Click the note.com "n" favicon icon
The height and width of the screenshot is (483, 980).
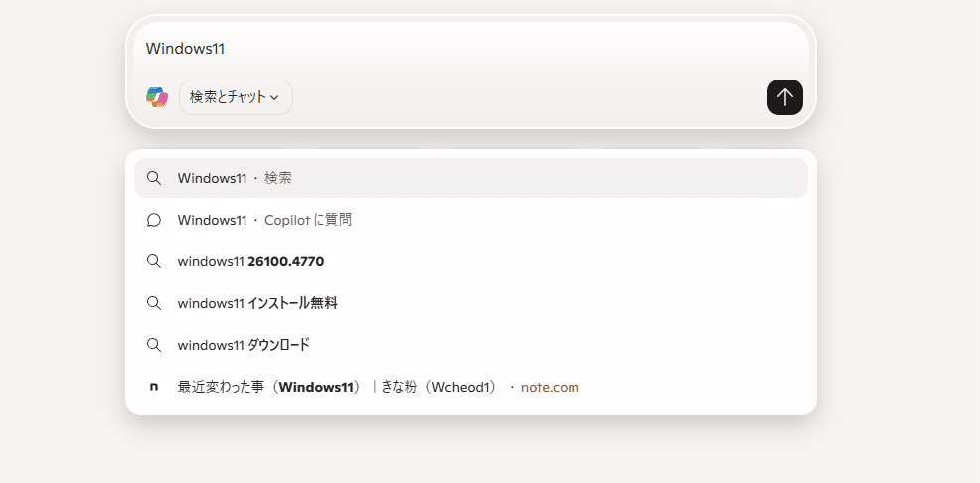click(x=154, y=387)
